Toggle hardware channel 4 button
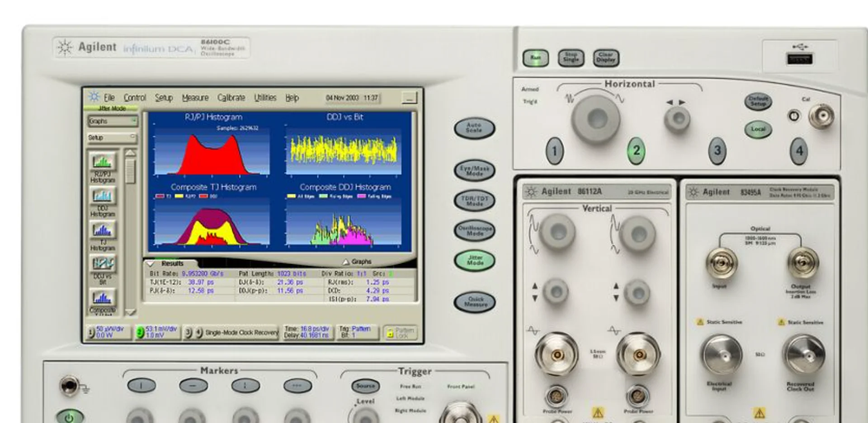Screen dimensions: 868x423 coord(799,150)
